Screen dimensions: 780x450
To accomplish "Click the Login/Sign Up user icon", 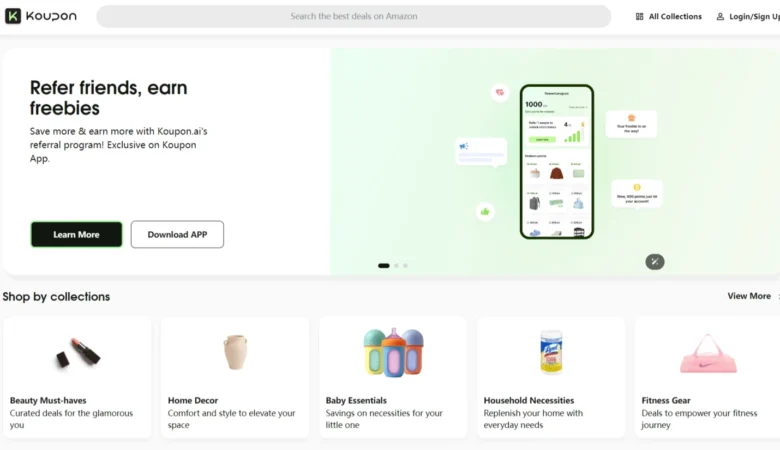I will click(720, 16).
